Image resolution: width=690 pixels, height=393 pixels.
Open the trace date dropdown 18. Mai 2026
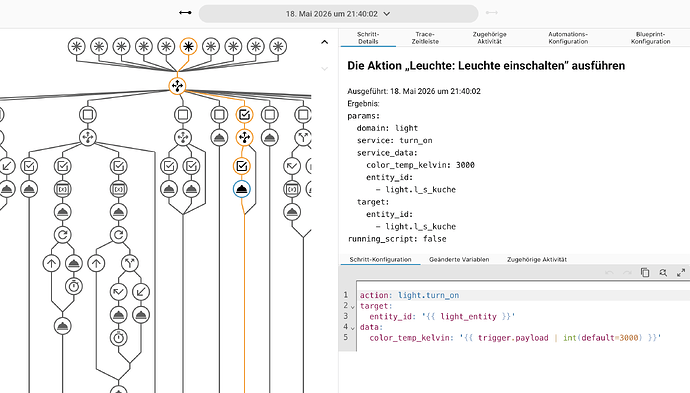(338, 14)
